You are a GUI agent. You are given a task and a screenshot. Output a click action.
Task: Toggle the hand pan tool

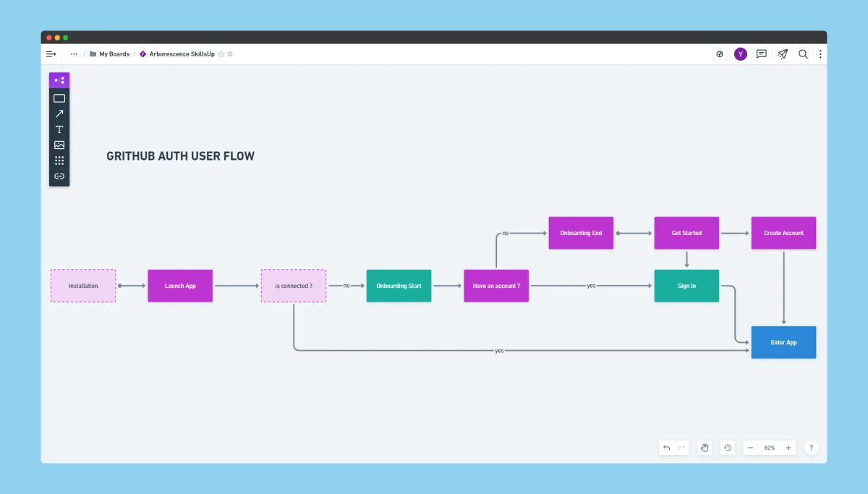[x=705, y=448]
